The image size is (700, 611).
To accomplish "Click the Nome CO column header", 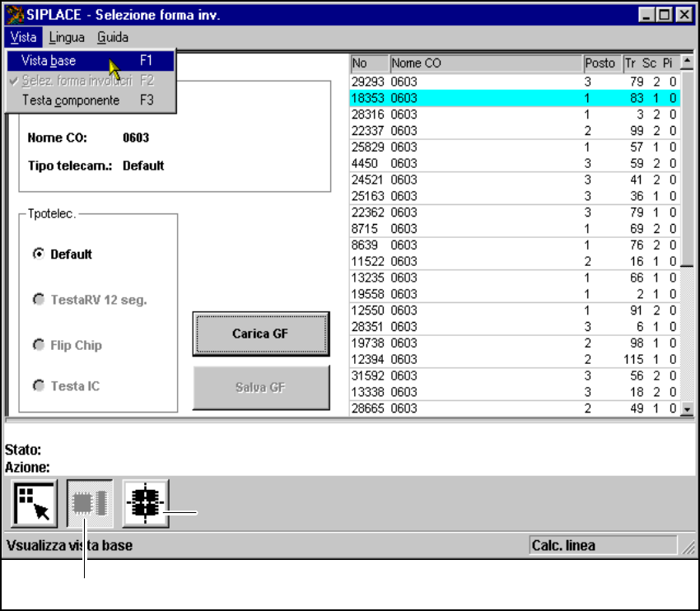I will (x=486, y=63).
